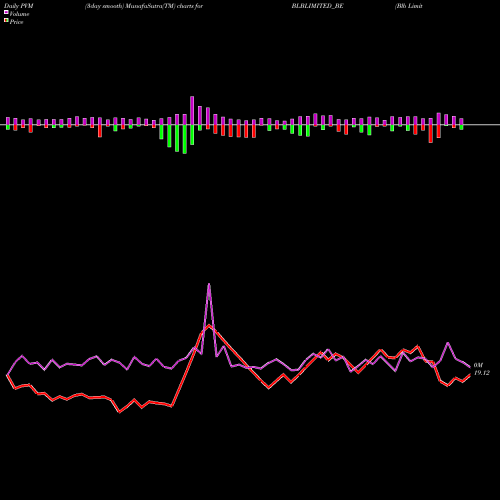Click the Price legend color swatch

click(6, 21)
